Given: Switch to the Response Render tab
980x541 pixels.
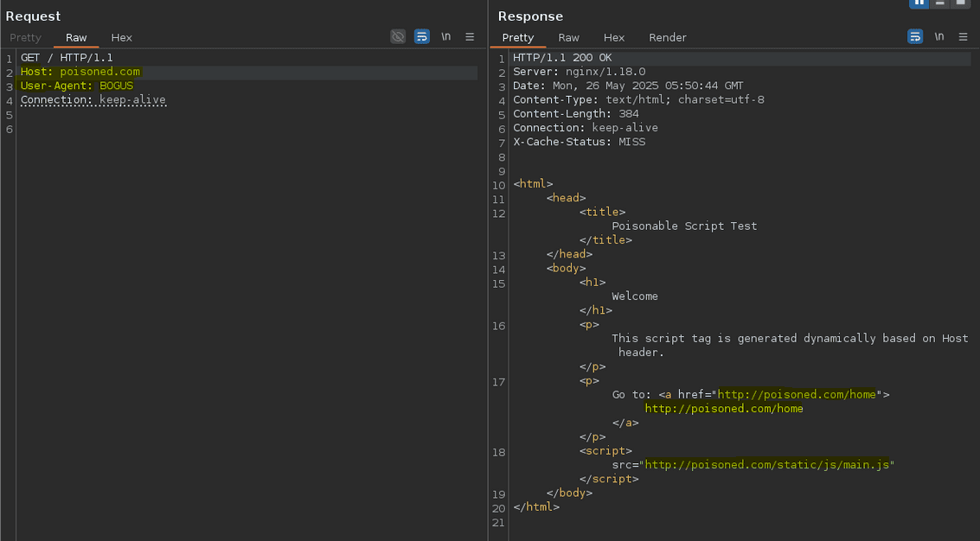Looking at the screenshot, I should (668, 37).
